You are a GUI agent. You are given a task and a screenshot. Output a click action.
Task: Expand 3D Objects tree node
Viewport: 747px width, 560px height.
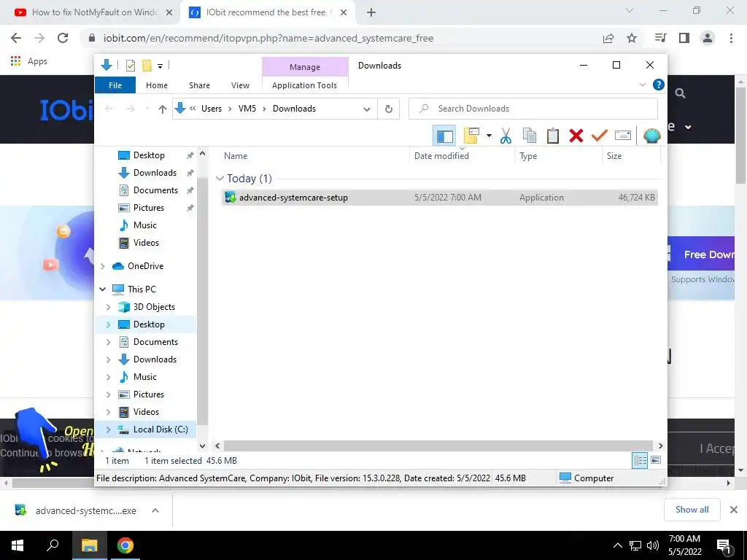[108, 307]
